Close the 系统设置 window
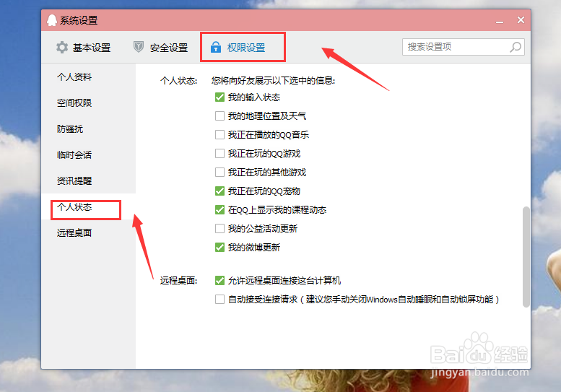The image size is (561, 392). (521, 20)
